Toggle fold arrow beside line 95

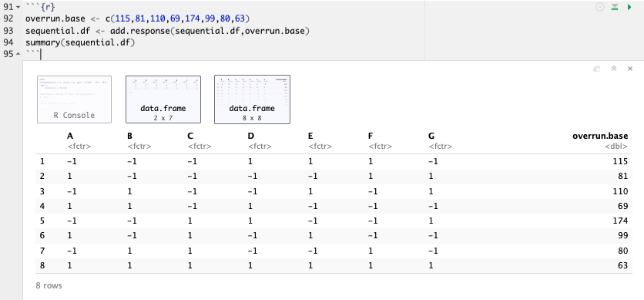18,54
